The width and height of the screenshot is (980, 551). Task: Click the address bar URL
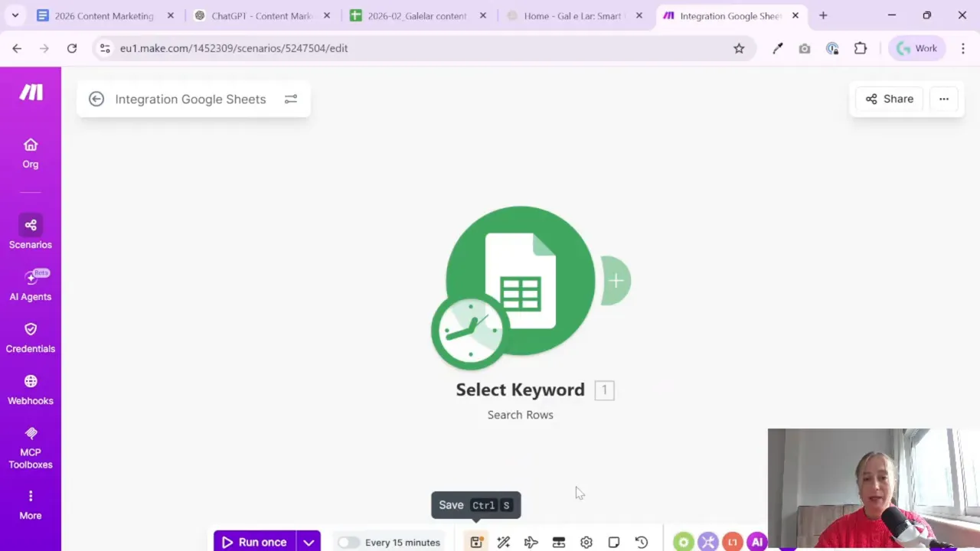coord(234,48)
